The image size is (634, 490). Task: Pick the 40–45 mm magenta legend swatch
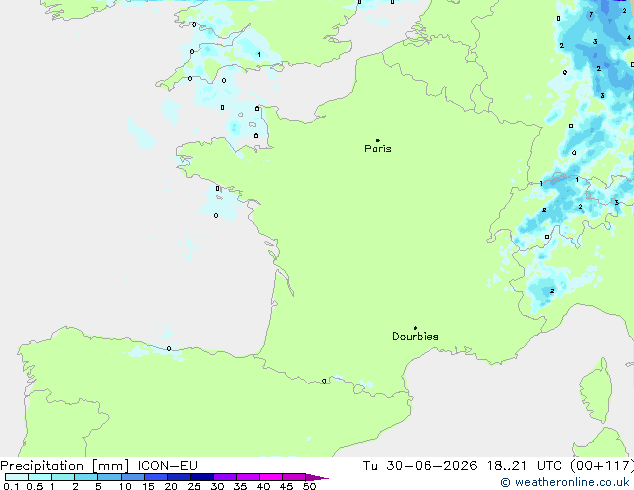click(271, 477)
